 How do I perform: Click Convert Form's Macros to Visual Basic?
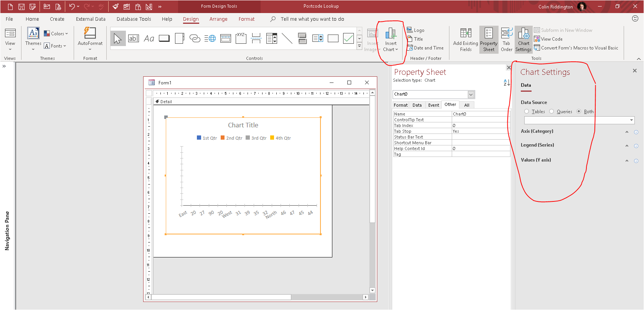click(576, 48)
